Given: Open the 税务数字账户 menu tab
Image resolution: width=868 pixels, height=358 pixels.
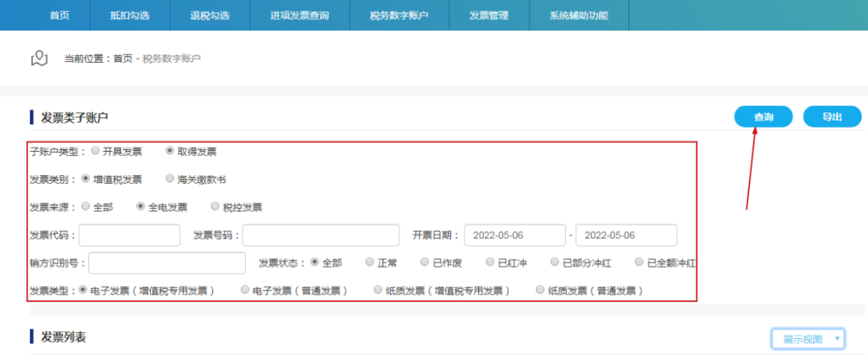Looking at the screenshot, I should [399, 15].
